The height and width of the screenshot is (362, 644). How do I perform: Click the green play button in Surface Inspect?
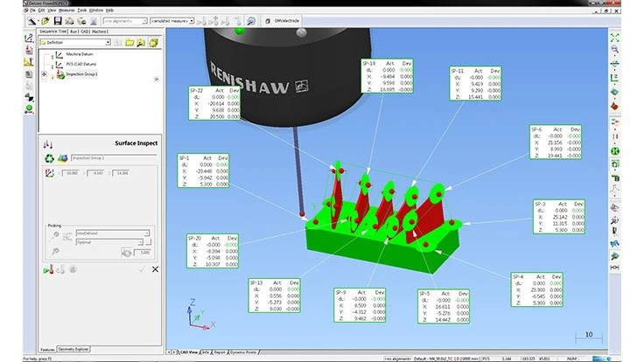tap(46, 269)
